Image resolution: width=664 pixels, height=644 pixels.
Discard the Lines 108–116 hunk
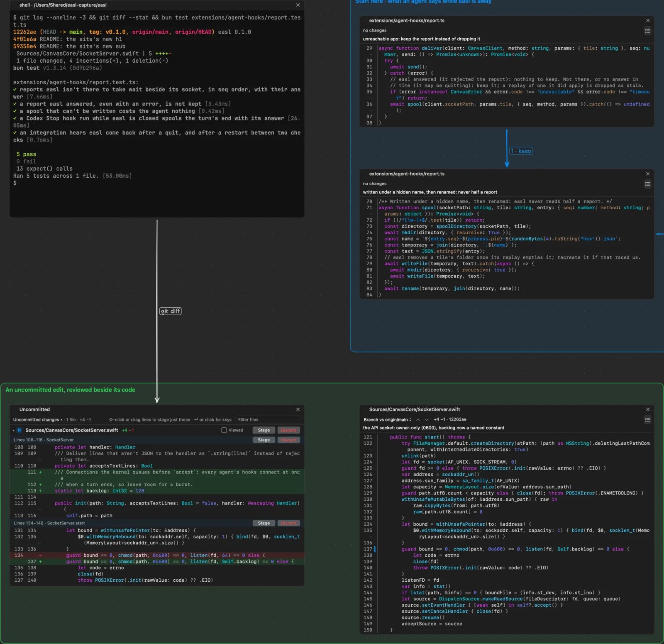[289, 440]
